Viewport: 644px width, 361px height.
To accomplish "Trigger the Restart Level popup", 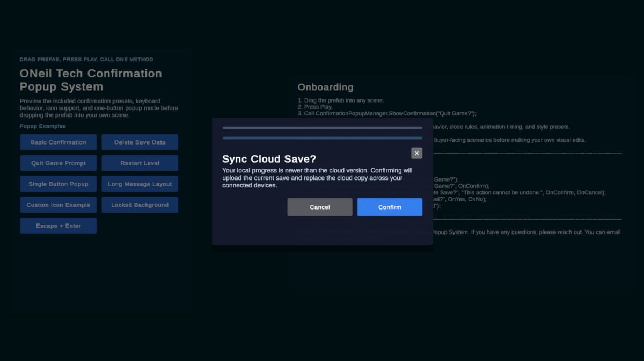I will coord(140,163).
